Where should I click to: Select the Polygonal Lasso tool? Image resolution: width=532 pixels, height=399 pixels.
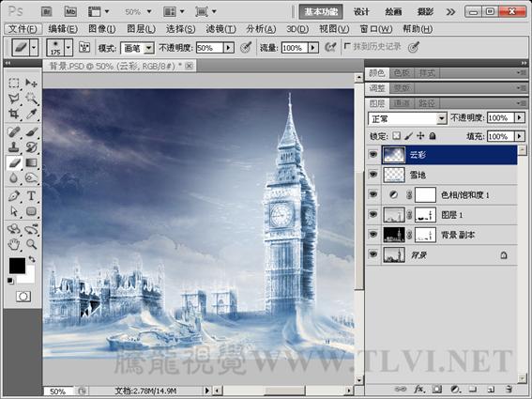[x=14, y=99]
